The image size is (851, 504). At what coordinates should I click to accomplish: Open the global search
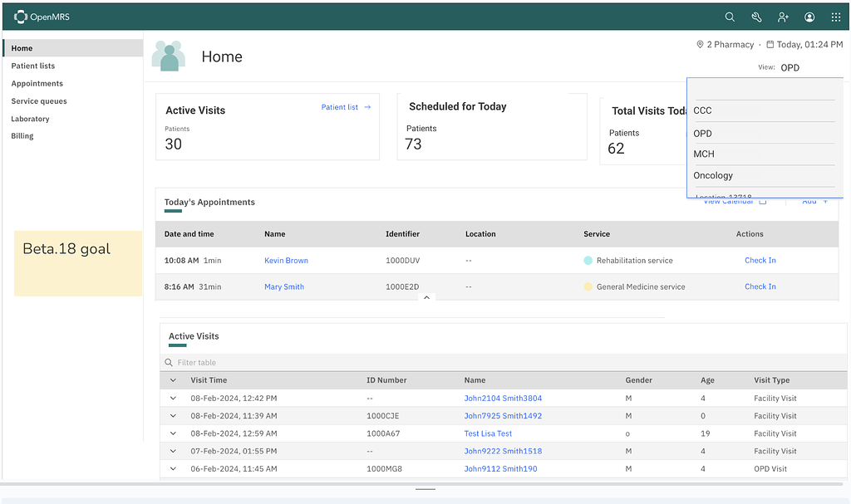coord(730,17)
